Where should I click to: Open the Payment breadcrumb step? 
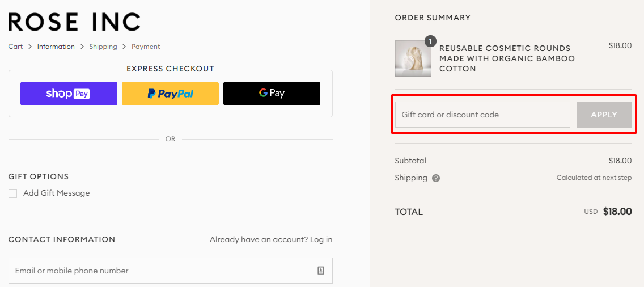click(146, 47)
